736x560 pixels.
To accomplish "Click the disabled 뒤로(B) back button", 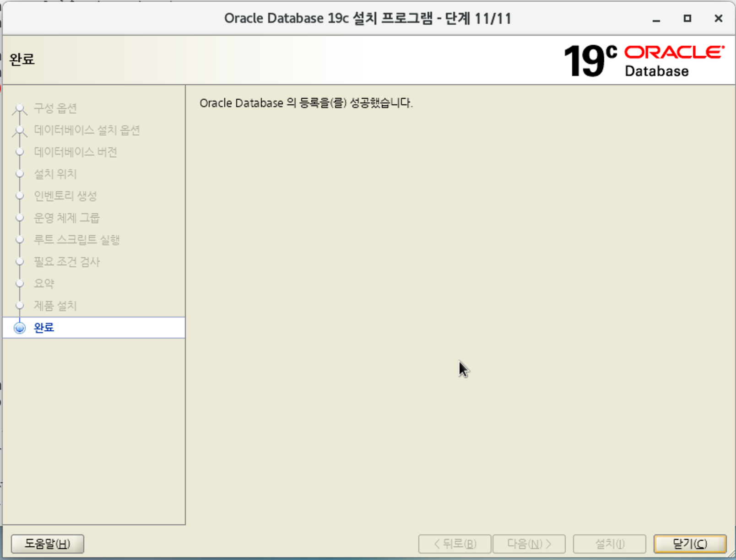I will pyautogui.click(x=455, y=544).
